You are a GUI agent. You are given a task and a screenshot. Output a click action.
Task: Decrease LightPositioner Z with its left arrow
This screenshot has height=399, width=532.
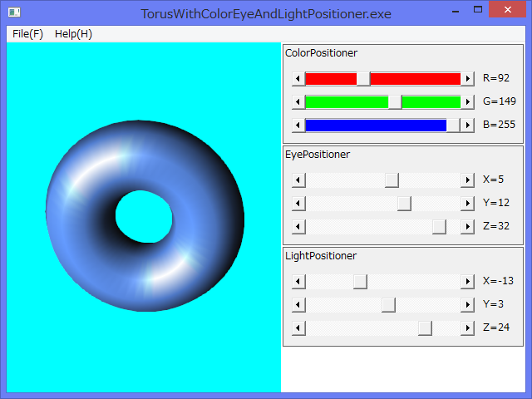298,328
